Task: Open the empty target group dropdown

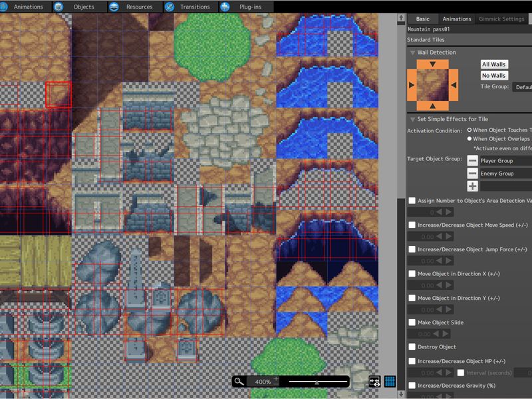Action: point(506,186)
